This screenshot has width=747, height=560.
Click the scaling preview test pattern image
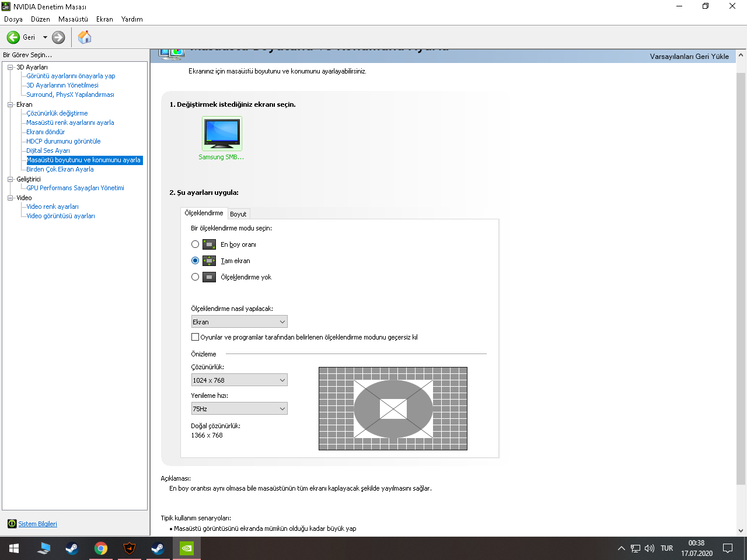click(393, 408)
